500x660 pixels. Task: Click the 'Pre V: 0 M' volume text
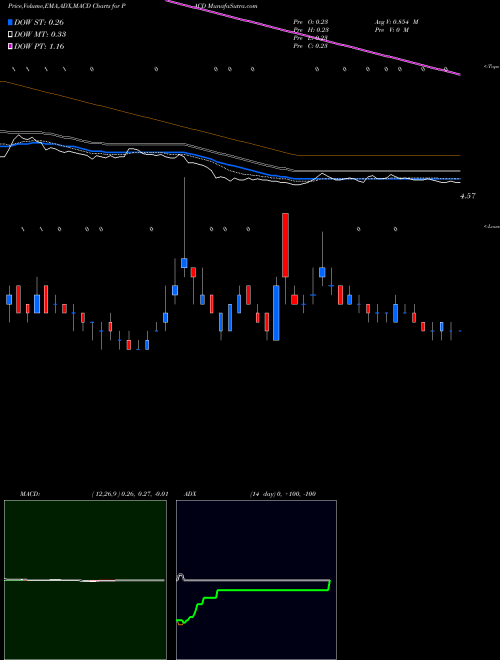392,30
